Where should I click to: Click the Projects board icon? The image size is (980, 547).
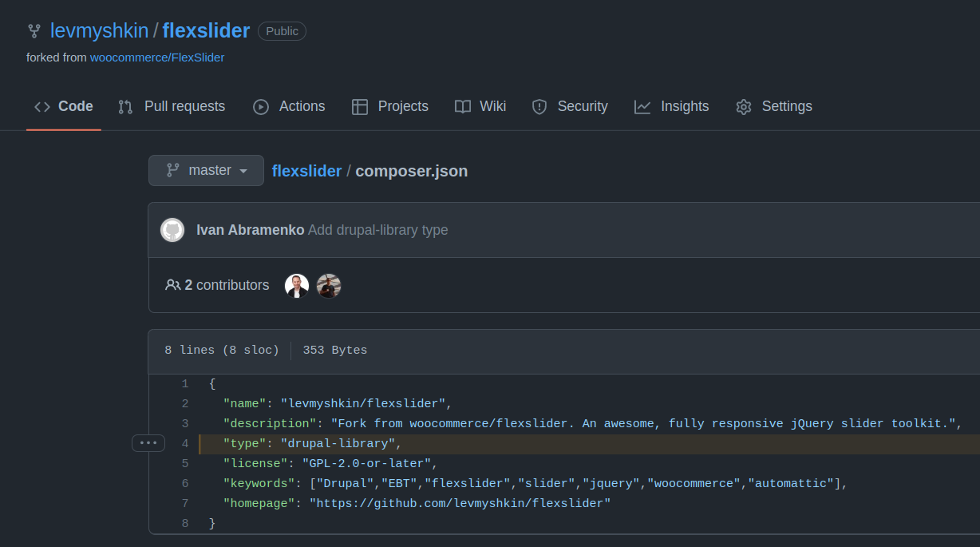pos(360,105)
